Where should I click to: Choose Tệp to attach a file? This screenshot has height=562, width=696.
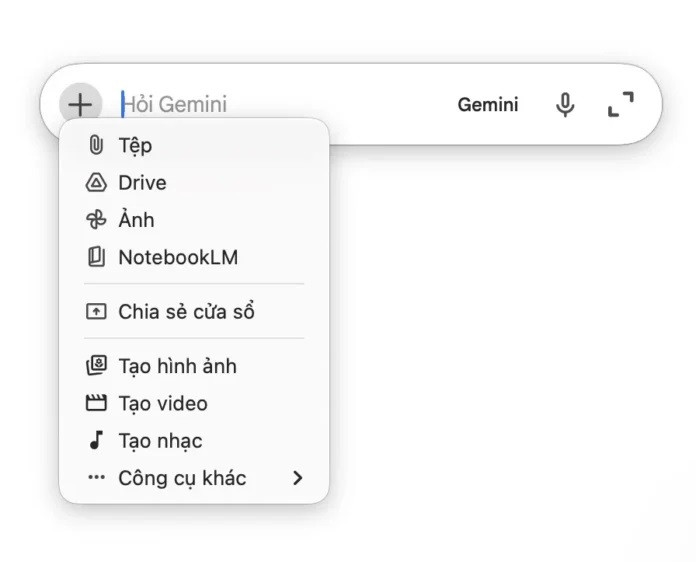coord(136,146)
